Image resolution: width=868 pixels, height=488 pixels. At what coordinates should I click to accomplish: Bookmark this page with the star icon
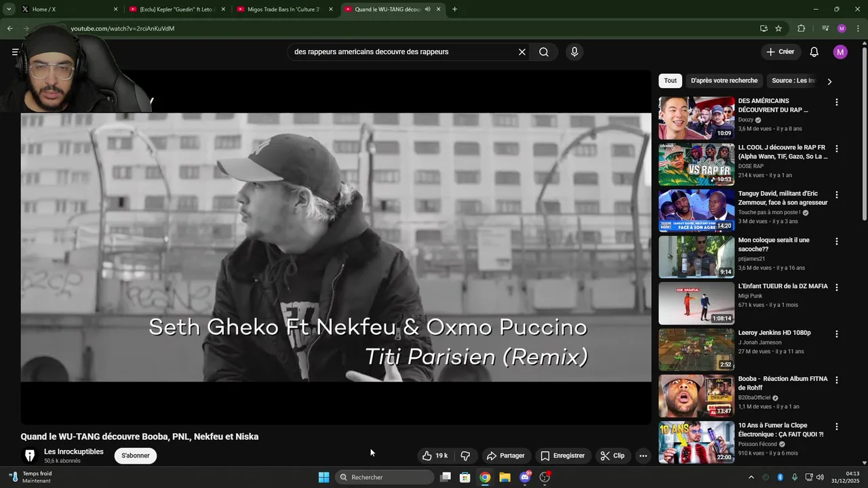click(778, 28)
